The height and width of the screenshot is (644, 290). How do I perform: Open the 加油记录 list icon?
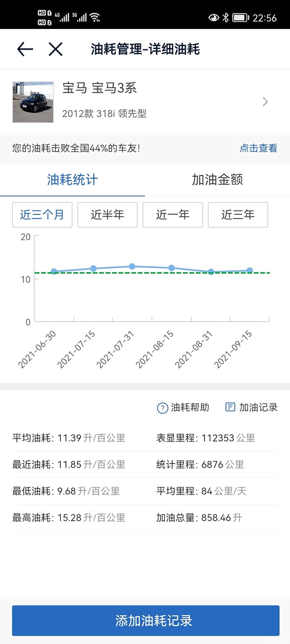coord(230,407)
